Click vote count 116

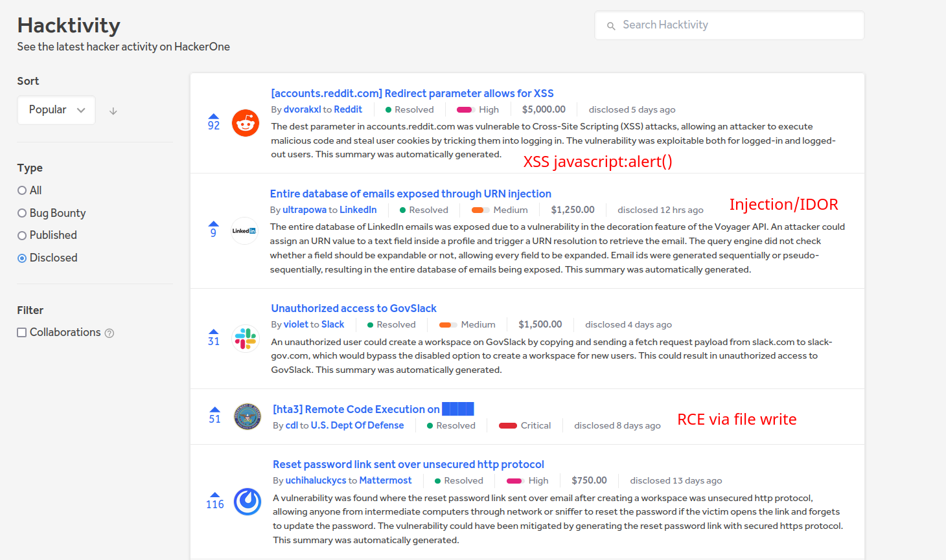(x=215, y=505)
